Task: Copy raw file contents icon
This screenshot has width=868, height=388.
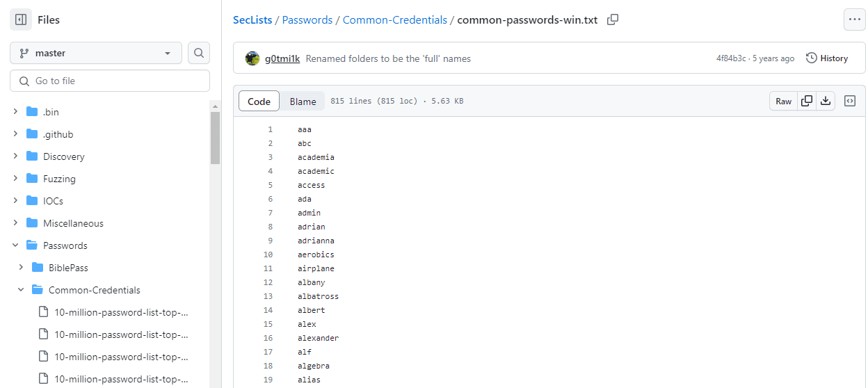Action: 807,101
